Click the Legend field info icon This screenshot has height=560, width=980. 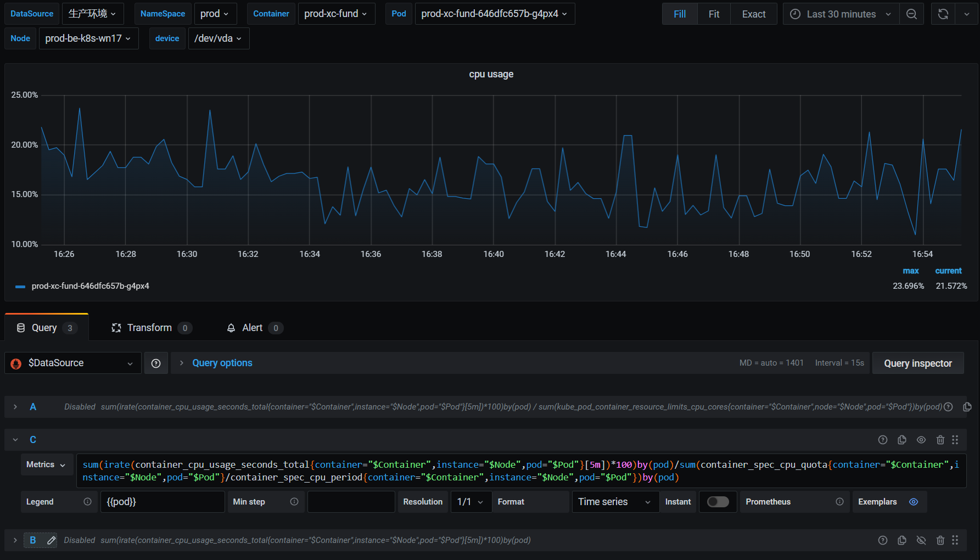point(87,502)
